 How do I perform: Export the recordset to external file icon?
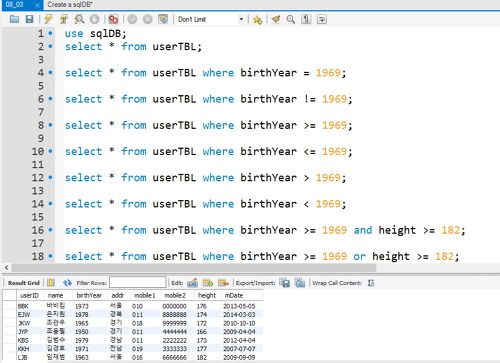[284, 283]
